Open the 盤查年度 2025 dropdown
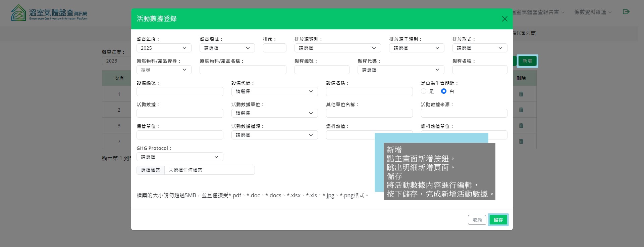 click(164, 48)
